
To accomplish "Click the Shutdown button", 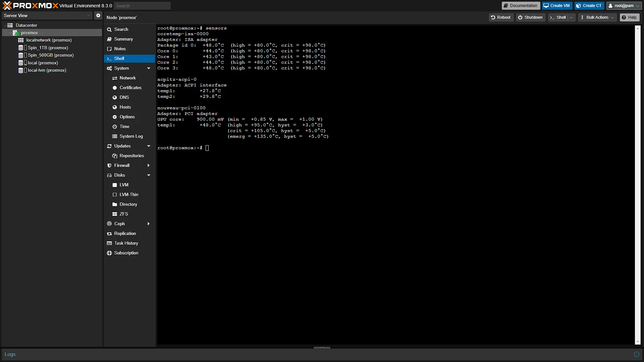I will pyautogui.click(x=531, y=17).
